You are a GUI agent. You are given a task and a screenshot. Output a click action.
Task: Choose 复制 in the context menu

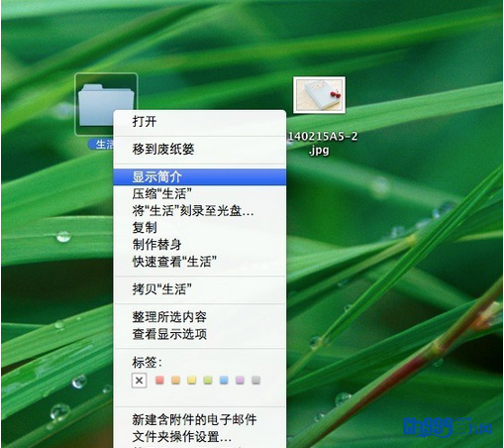pos(200,228)
